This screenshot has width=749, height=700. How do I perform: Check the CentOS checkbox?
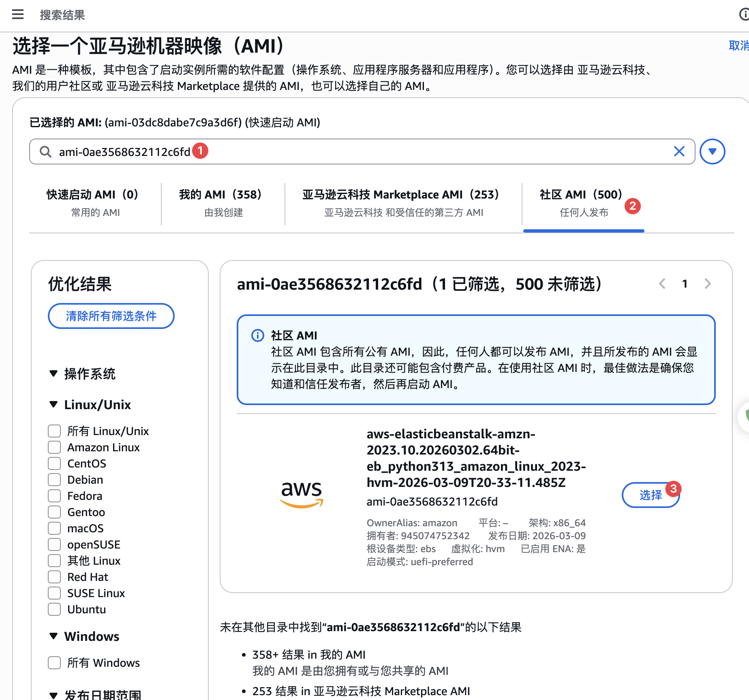(54, 463)
